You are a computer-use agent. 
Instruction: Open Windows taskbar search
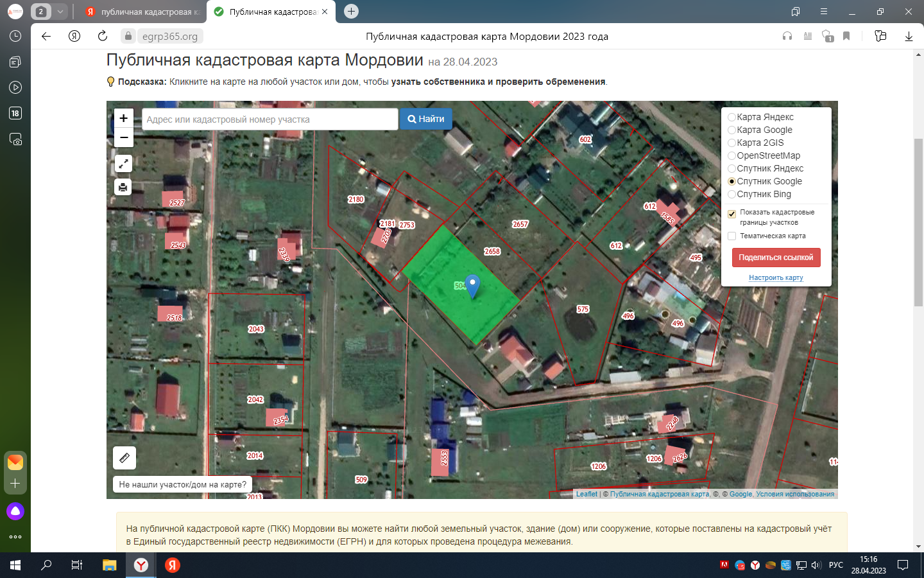coord(46,565)
